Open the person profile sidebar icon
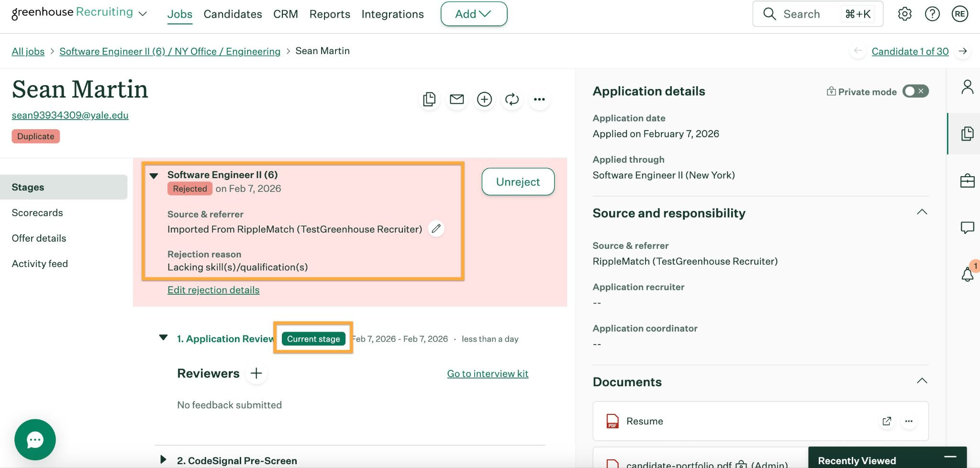This screenshot has height=468, width=980. [x=967, y=87]
